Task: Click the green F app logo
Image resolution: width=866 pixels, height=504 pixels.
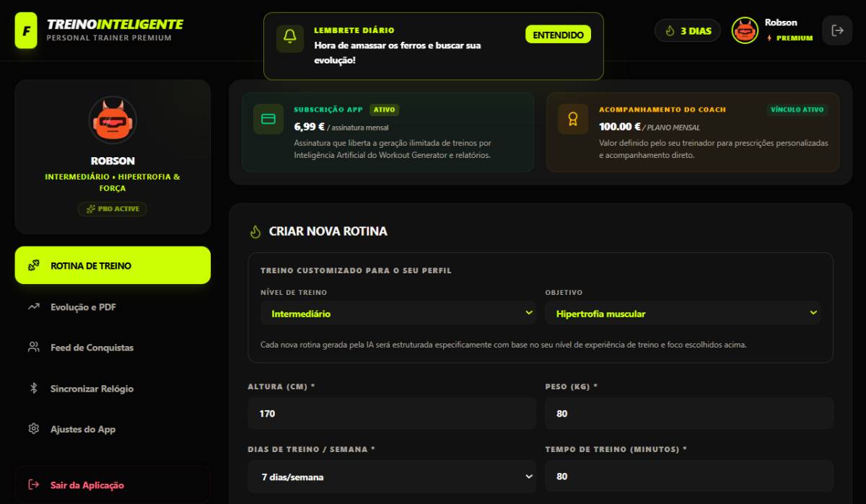Action: [x=26, y=30]
